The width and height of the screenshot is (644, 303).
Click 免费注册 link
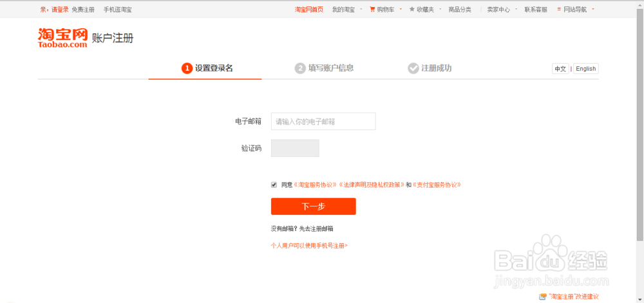coord(83,10)
